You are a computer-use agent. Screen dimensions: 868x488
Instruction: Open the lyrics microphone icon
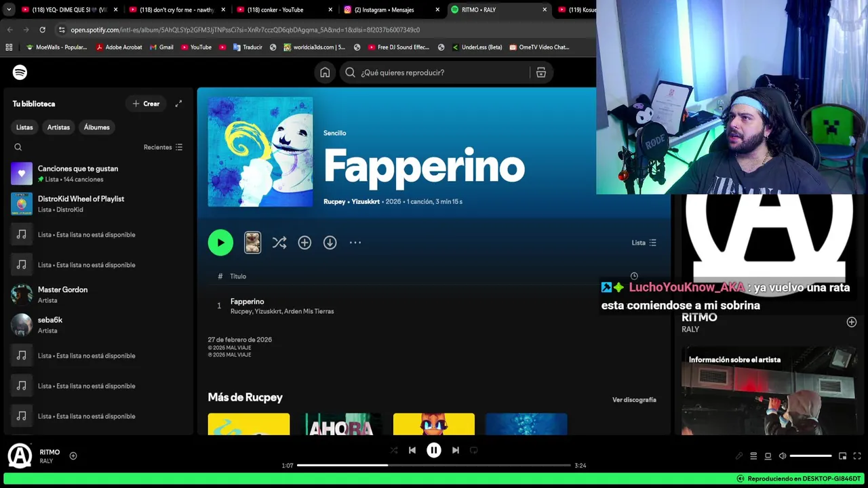point(739,456)
